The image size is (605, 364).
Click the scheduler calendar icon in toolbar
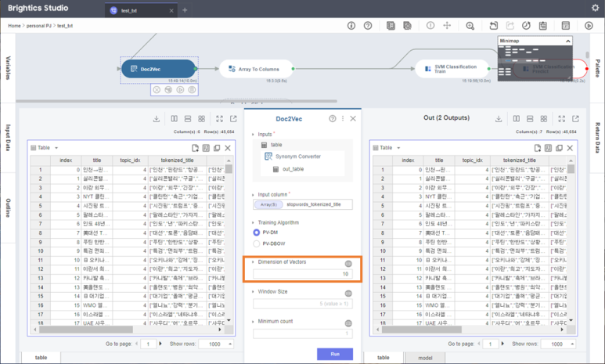click(x=565, y=26)
